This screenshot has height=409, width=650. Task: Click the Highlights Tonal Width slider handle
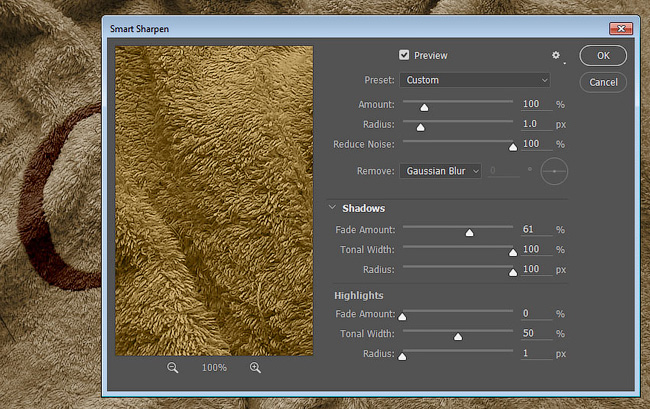458,336
